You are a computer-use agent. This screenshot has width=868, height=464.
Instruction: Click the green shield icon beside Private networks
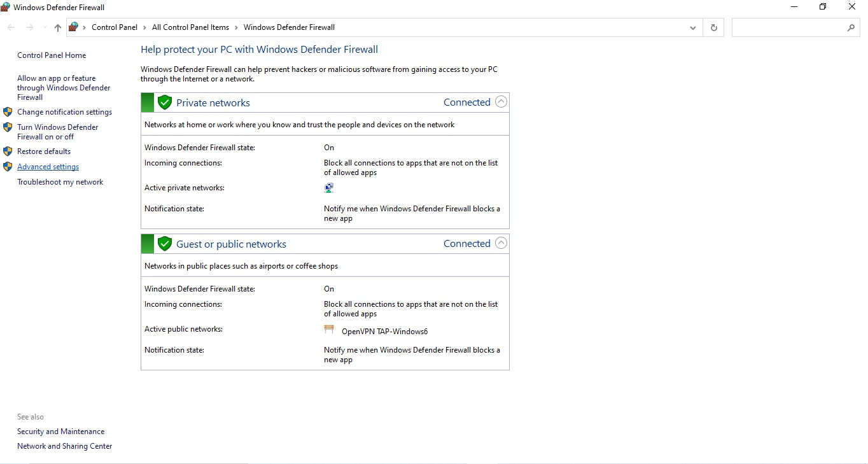coord(165,102)
